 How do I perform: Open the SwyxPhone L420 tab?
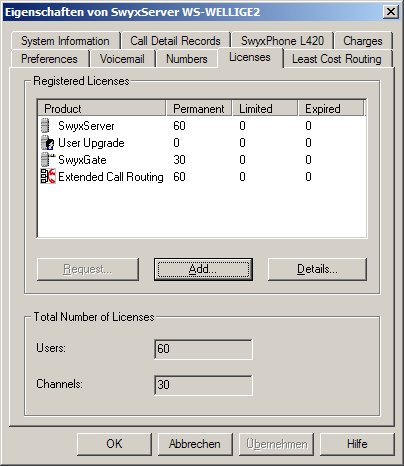[x=282, y=41]
